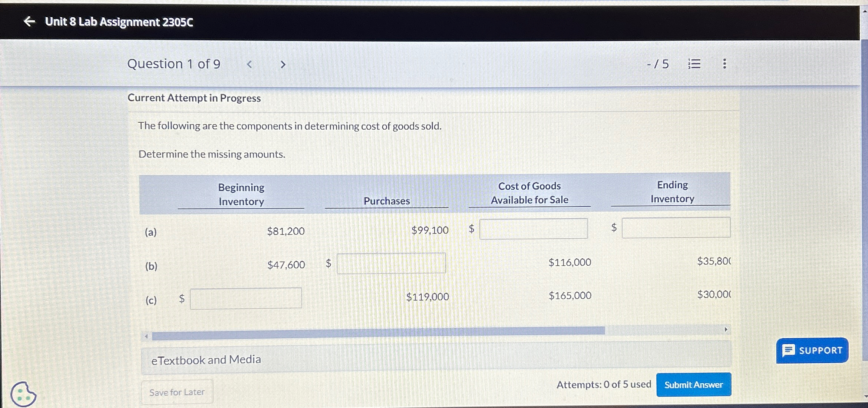Open the question list icon
This screenshot has width=868, height=408.
coord(694,64)
